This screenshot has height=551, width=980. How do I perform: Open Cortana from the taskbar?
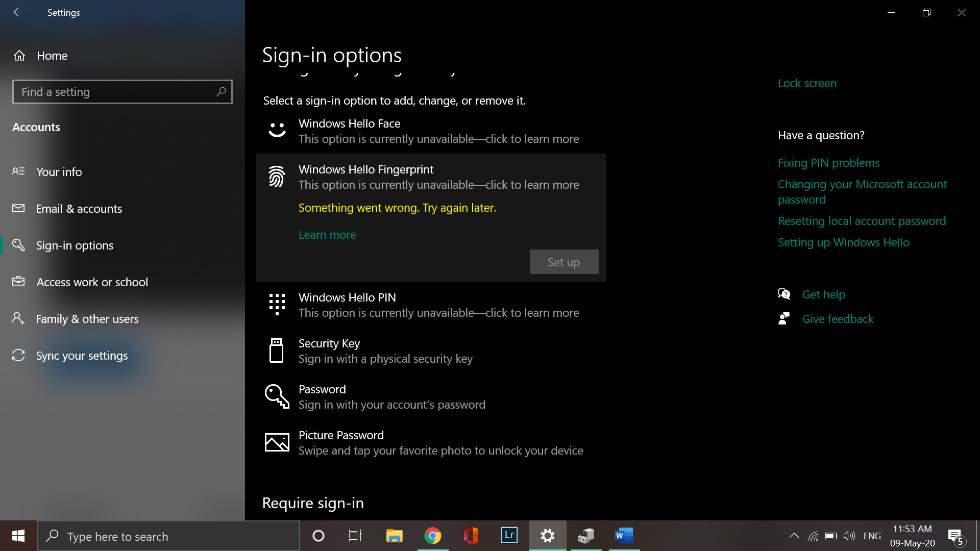point(318,536)
